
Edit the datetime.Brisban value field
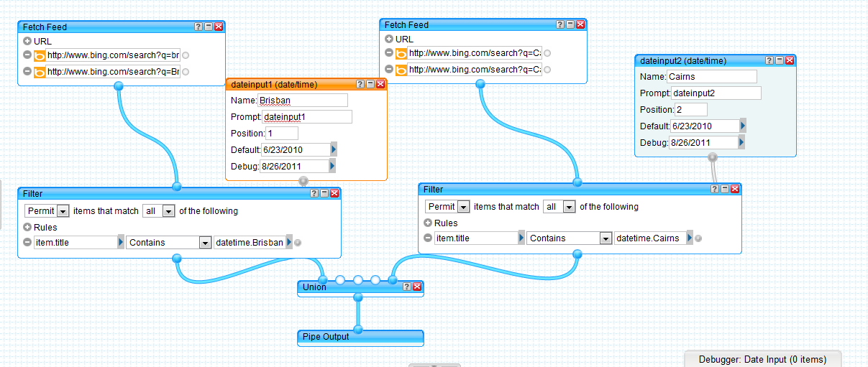(250, 243)
